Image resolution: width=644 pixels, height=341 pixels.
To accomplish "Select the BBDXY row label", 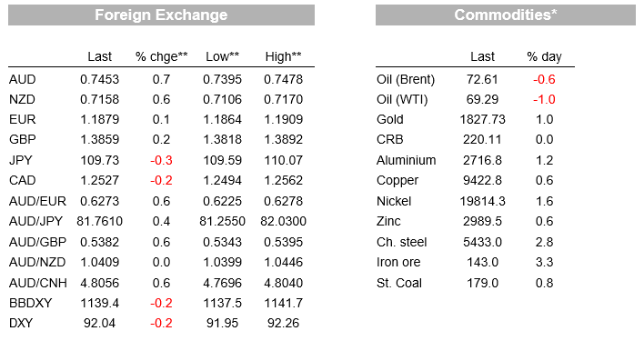I will [x=30, y=303].
